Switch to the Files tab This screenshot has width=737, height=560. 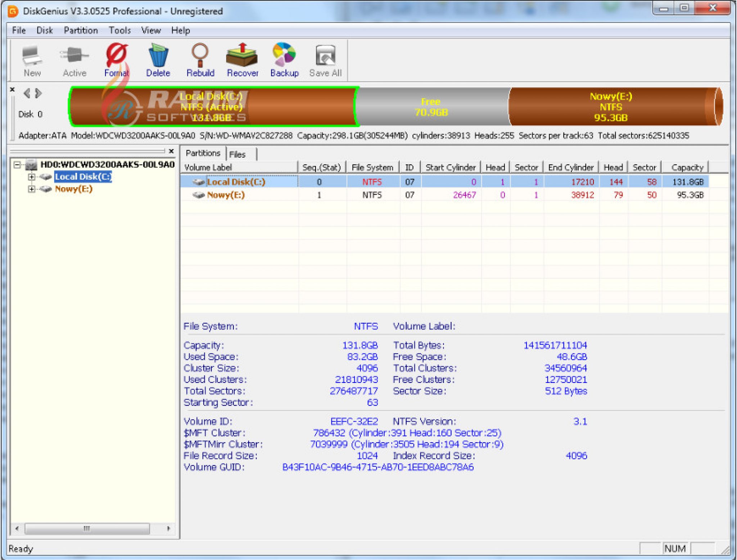[x=239, y=154]
